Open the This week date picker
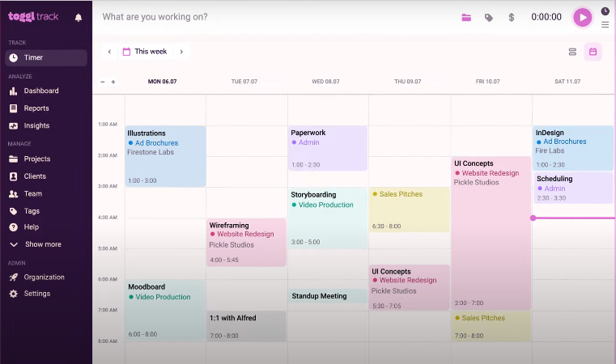 click(145, 52)
